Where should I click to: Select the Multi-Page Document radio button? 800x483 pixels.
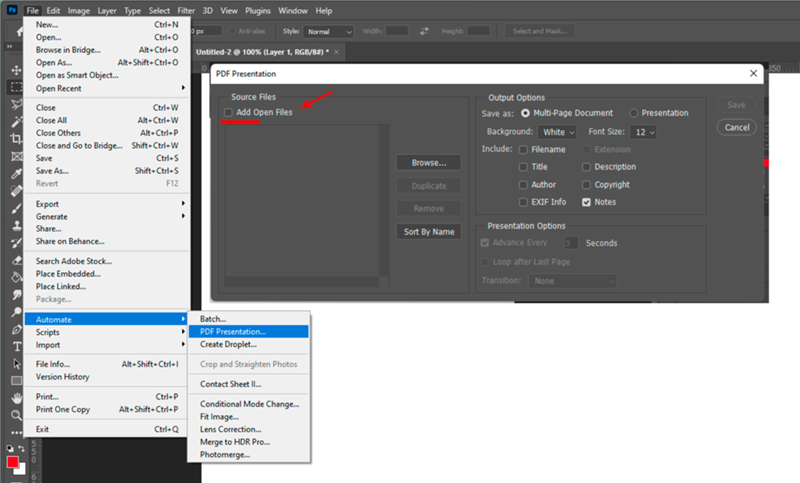525,113
